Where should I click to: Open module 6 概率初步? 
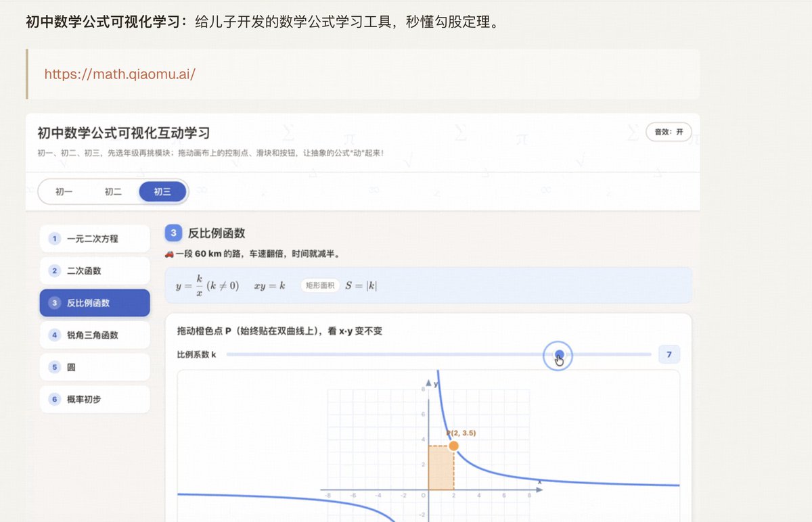(95, 399)
